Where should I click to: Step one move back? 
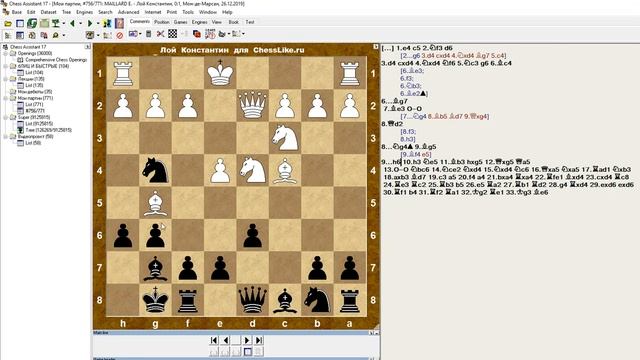225,340
